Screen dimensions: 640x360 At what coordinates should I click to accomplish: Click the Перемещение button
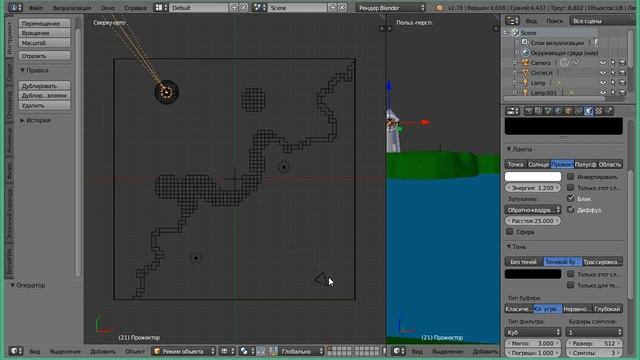(44, 23)
